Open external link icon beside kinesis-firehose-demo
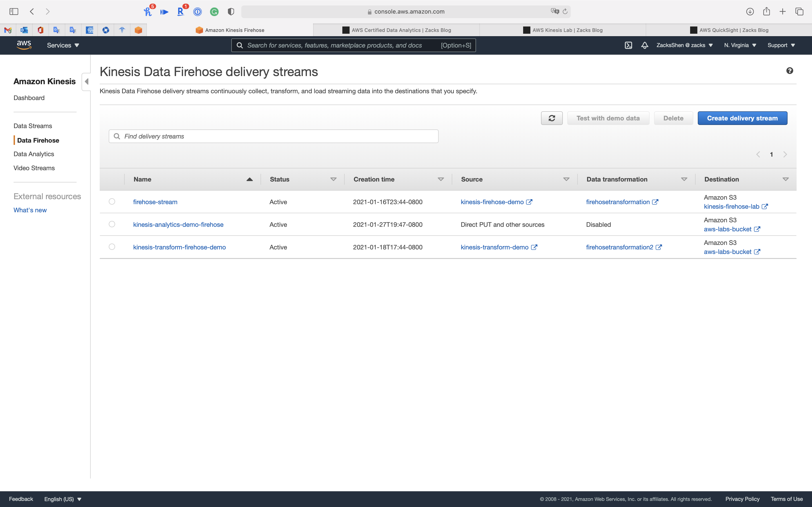812x507 pixels. click(x=529, y=202)
